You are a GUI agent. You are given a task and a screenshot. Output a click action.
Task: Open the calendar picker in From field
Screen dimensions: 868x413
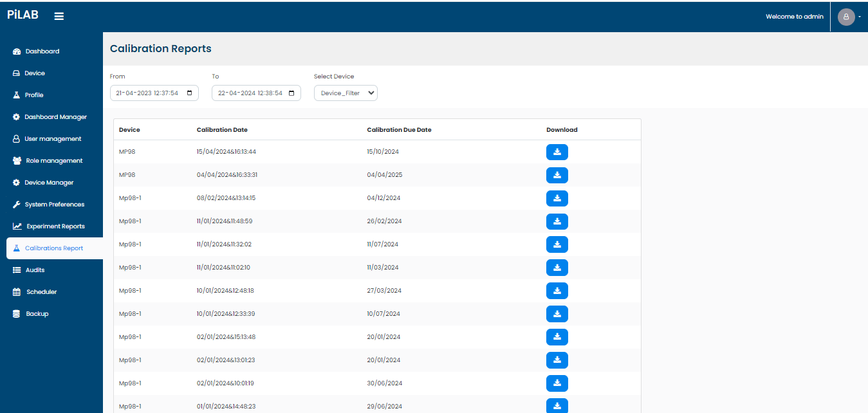[189, 93]
